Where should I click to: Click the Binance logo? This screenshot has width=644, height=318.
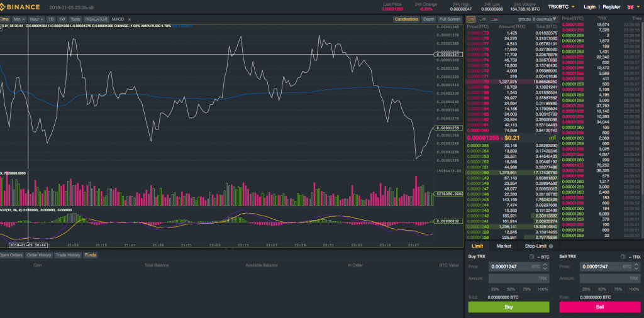pos(20,7)
